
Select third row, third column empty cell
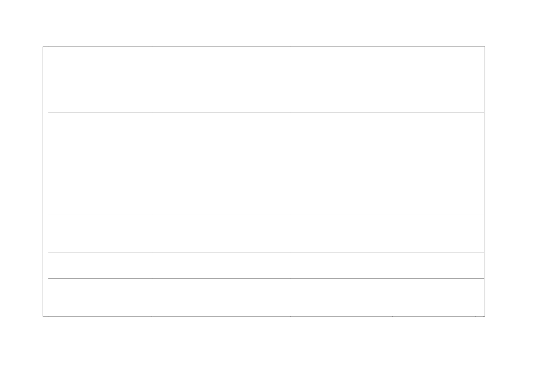[341, 234]
